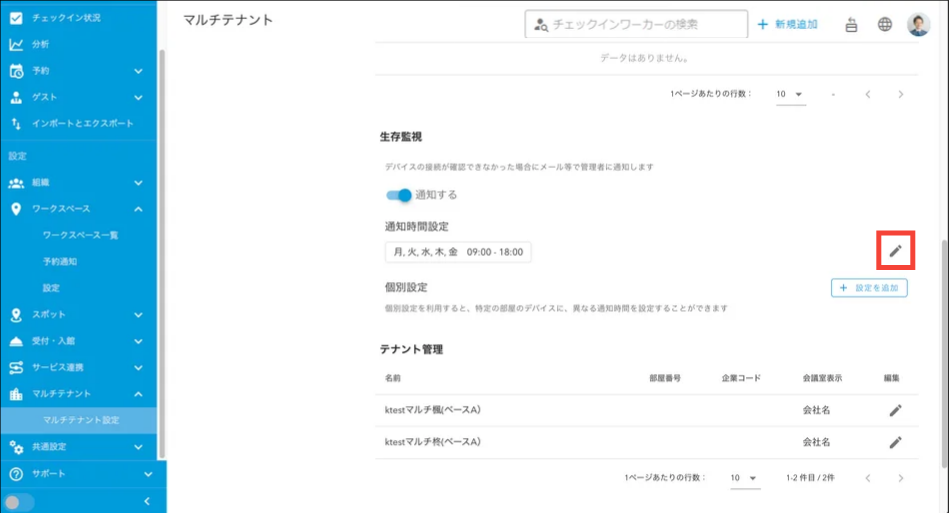
Task: Collapse the sidebar with the bottom chevron
Action: [x=147, y=501]
